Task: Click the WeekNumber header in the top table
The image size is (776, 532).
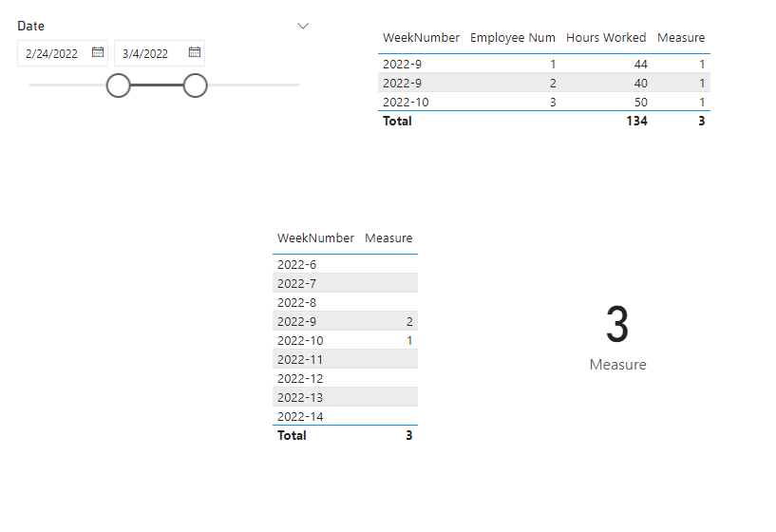Action: (x=421, y=38)
